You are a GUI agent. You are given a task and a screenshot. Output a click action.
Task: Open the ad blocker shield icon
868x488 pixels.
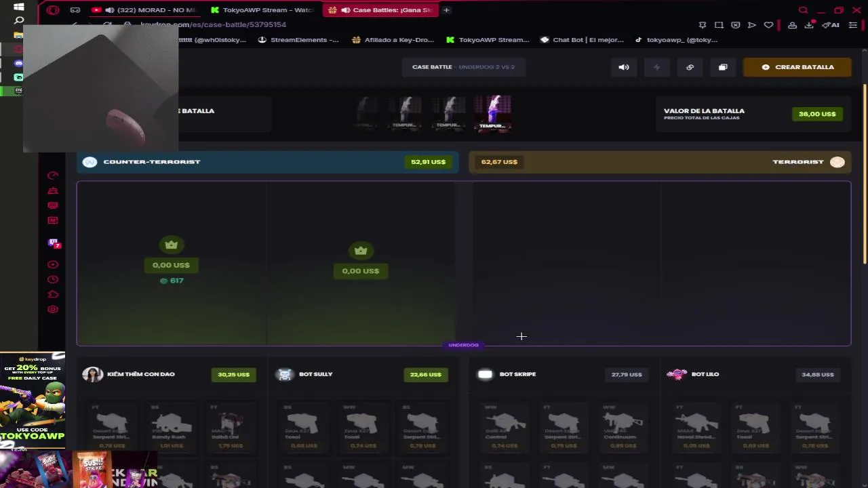(x=736, y=25)
